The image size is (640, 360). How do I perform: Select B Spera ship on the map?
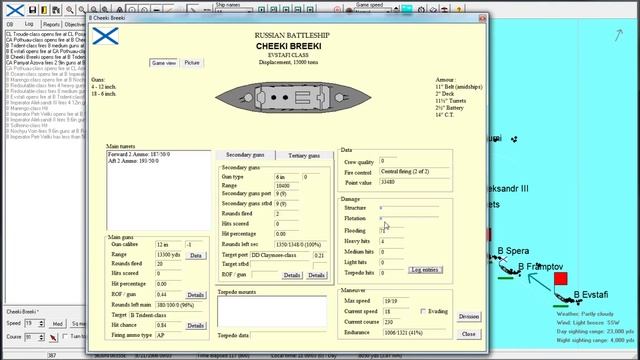pos(513,251)
